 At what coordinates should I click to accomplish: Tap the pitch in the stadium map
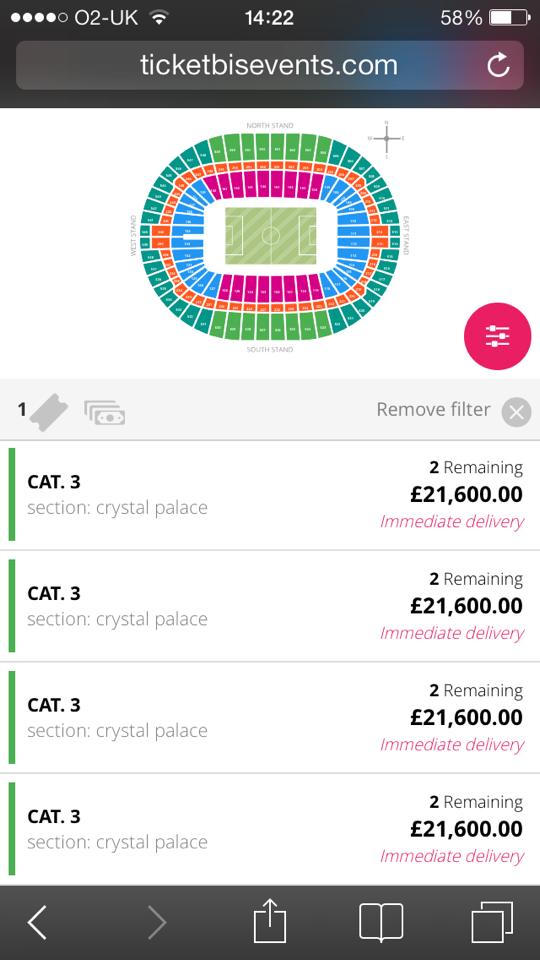coord(270,236)
